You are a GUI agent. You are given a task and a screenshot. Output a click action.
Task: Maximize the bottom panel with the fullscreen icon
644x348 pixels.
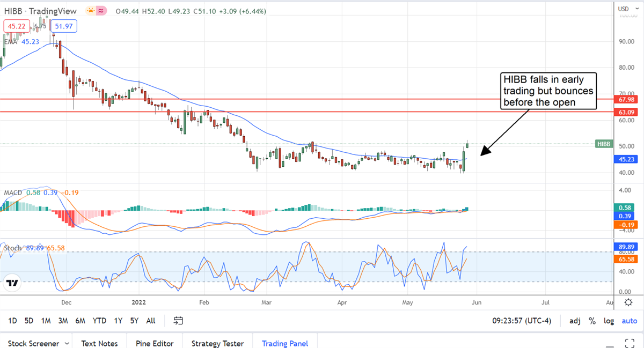631,342
